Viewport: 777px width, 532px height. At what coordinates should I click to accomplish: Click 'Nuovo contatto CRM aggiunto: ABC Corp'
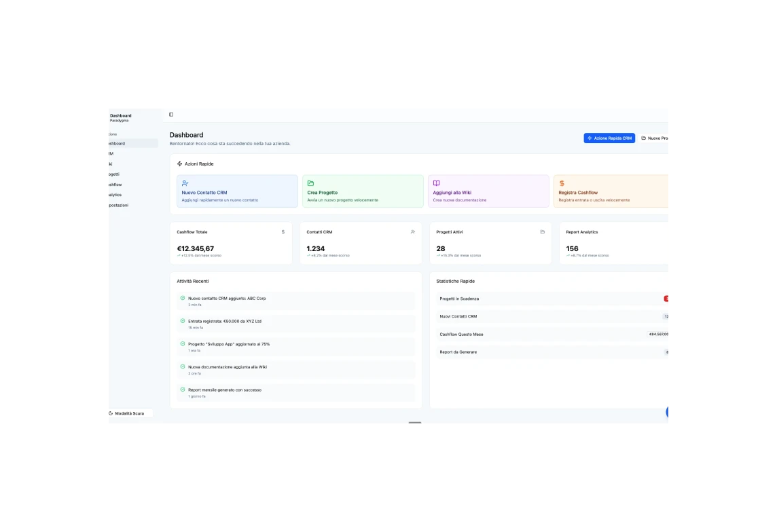pos(227,299)
